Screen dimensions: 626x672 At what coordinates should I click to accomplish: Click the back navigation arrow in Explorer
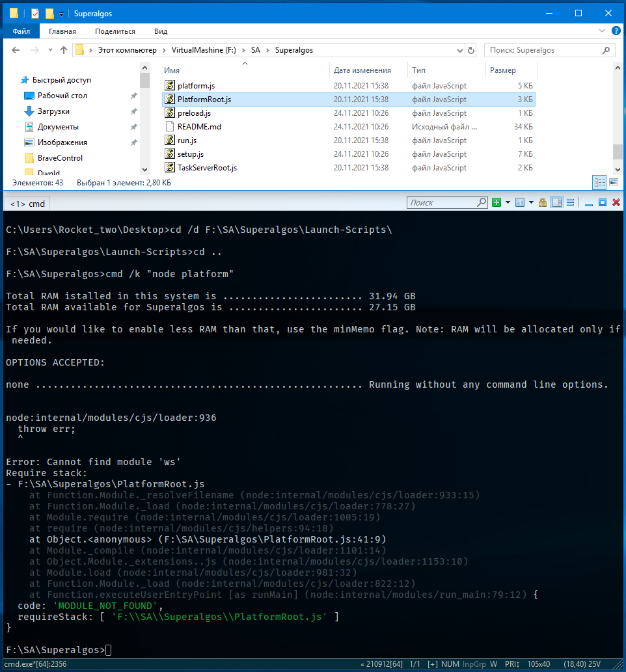[x=16, y=49]
